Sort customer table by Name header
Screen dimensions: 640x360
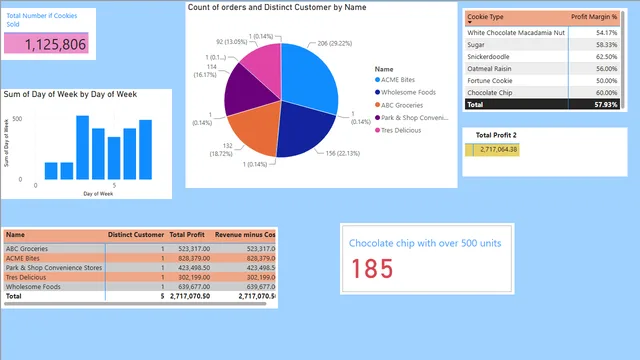click(15, 235)
